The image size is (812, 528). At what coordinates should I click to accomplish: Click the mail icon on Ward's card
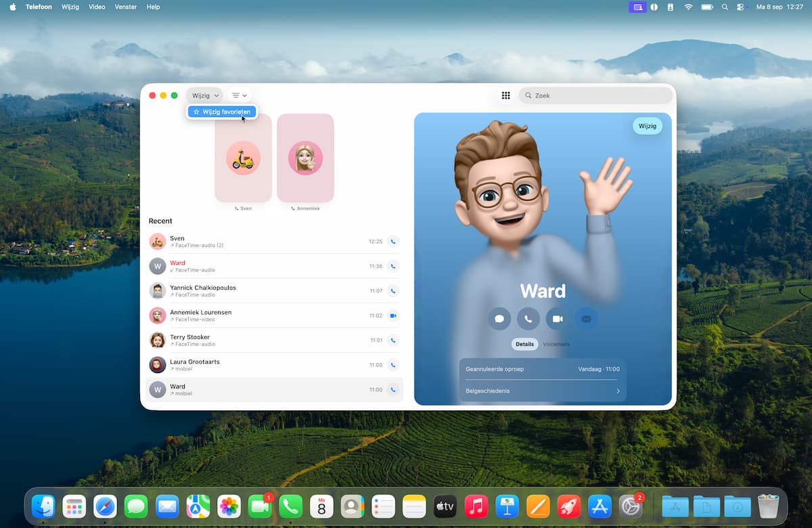tap(586, 319)
